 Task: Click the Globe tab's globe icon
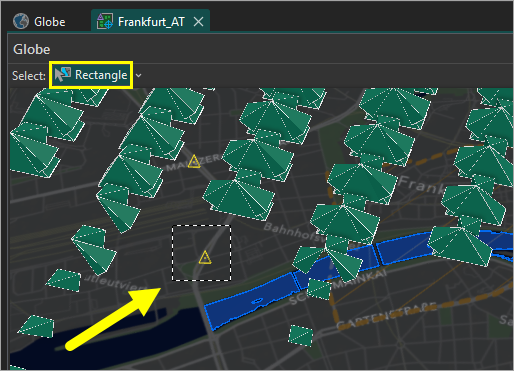click(x=21, y=22)
